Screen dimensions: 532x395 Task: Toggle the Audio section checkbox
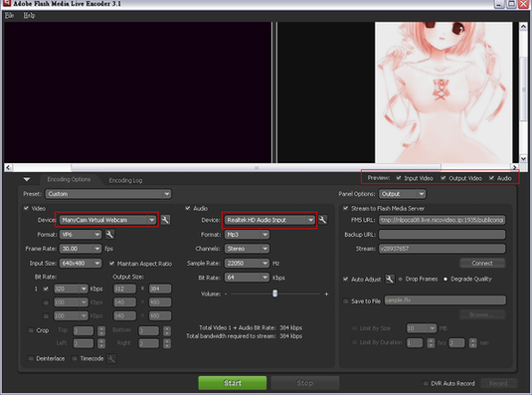pos(188,208)
